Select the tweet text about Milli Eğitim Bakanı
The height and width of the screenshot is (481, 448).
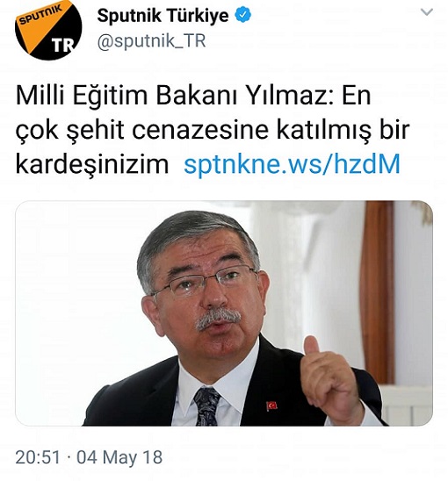tap(212, 130)
